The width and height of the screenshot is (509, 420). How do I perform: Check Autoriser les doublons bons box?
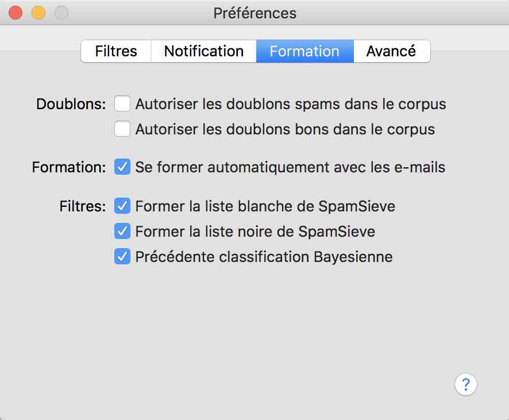point(122,129)
